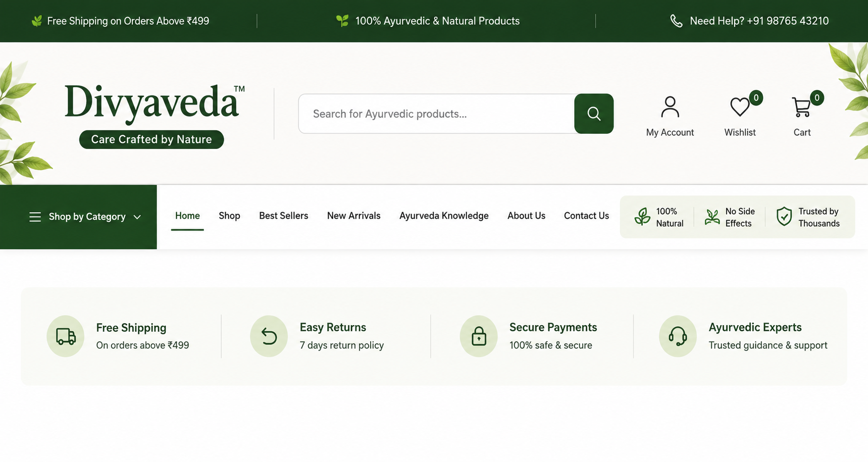Viewport: 868px width, 462px height.
Task: Click Need Help phone number text
Action: [x=759, y=21]
